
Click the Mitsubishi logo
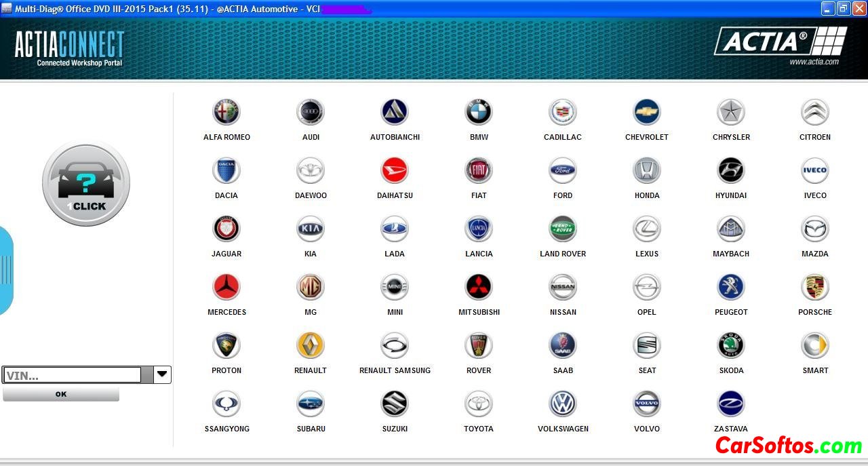(478, 288)
